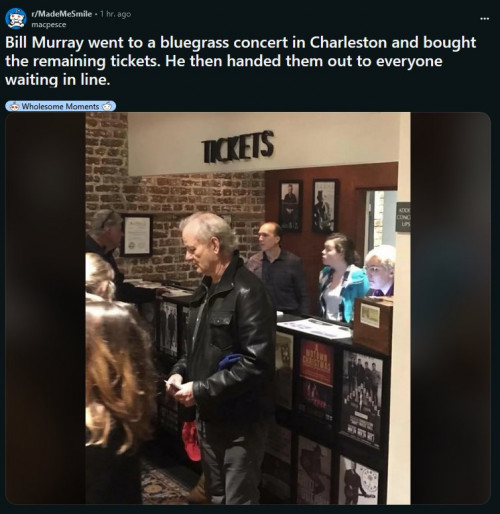Click the blurred left margin of the image
The image size is (500, 514).
(x=45, y=308)
